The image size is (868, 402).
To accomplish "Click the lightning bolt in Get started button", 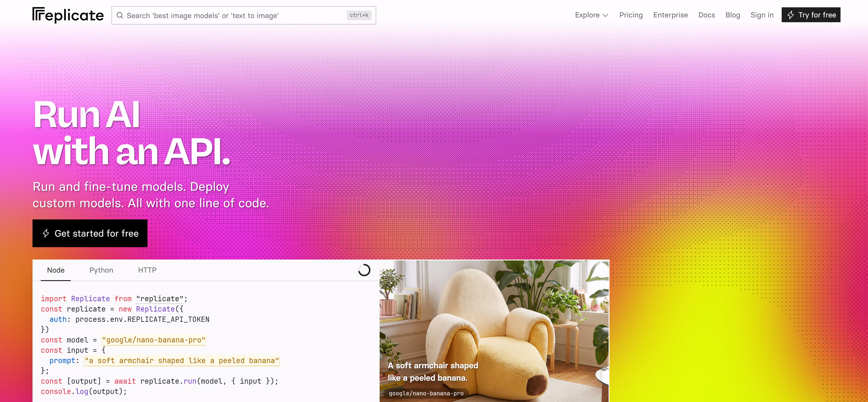I will (46, 233).
